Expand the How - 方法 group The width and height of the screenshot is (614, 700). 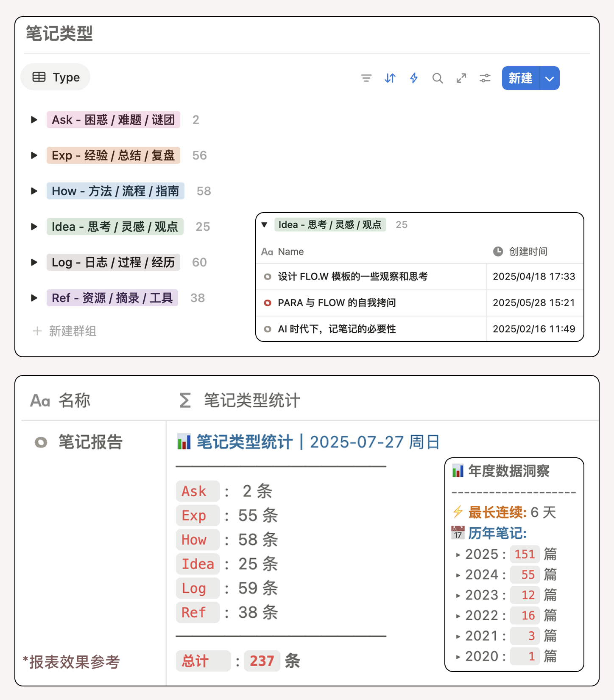point(34,191)
